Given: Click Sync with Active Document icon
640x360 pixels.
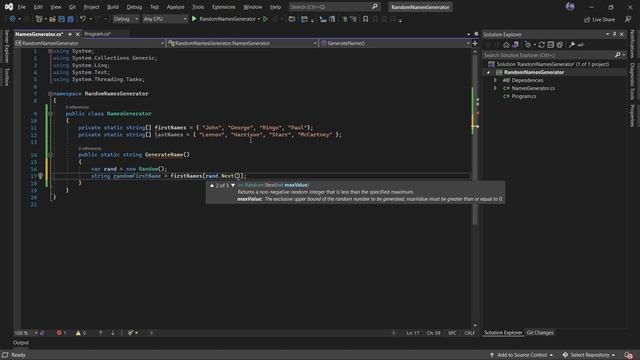Looking at the screenshot, I should click(542, 44).
